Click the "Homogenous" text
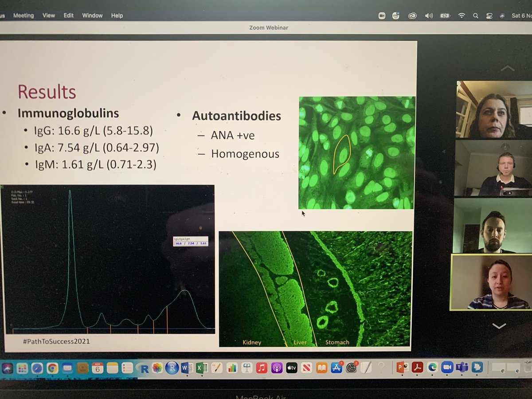The height and width of the screenshot is (399, 532). point(245,154)
